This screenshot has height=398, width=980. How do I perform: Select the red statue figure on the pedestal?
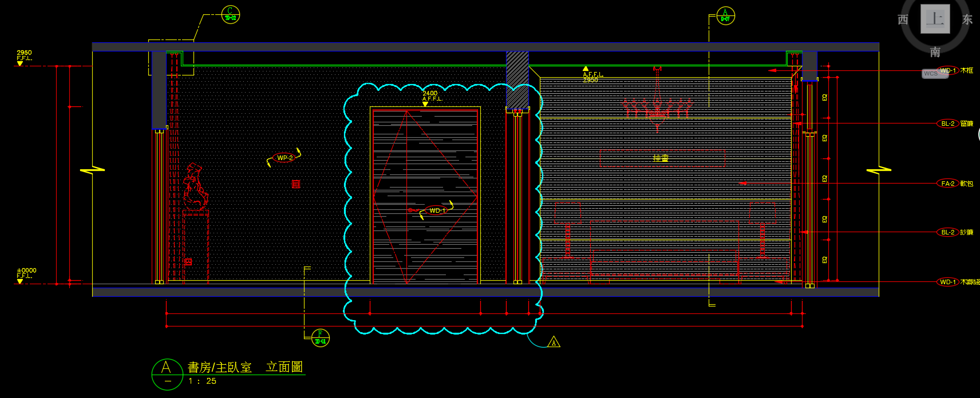click(195, 187)
